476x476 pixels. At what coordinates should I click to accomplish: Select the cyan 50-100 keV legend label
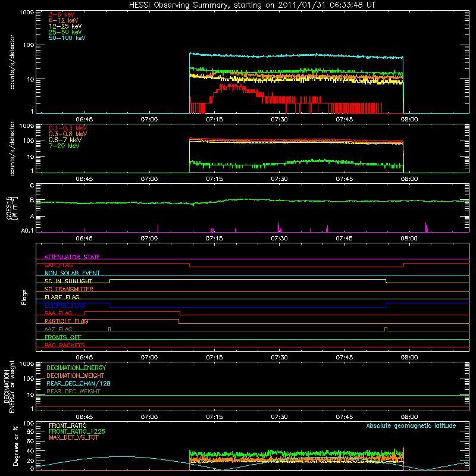[x=67, y=38]
